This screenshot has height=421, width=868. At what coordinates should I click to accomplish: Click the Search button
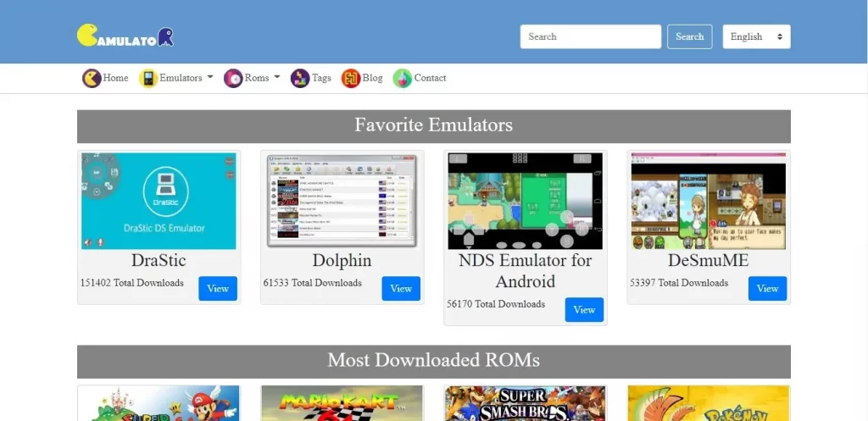click(x=690, y=36)
